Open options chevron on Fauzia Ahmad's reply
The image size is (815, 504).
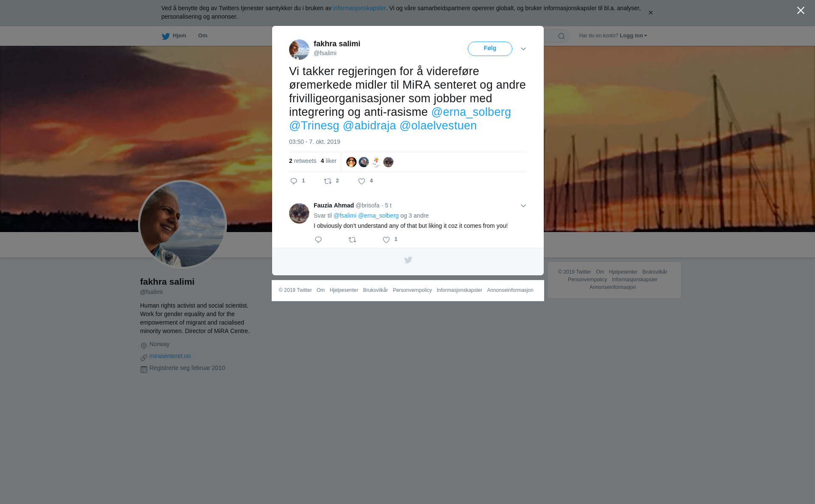click(x=523, y=206)
